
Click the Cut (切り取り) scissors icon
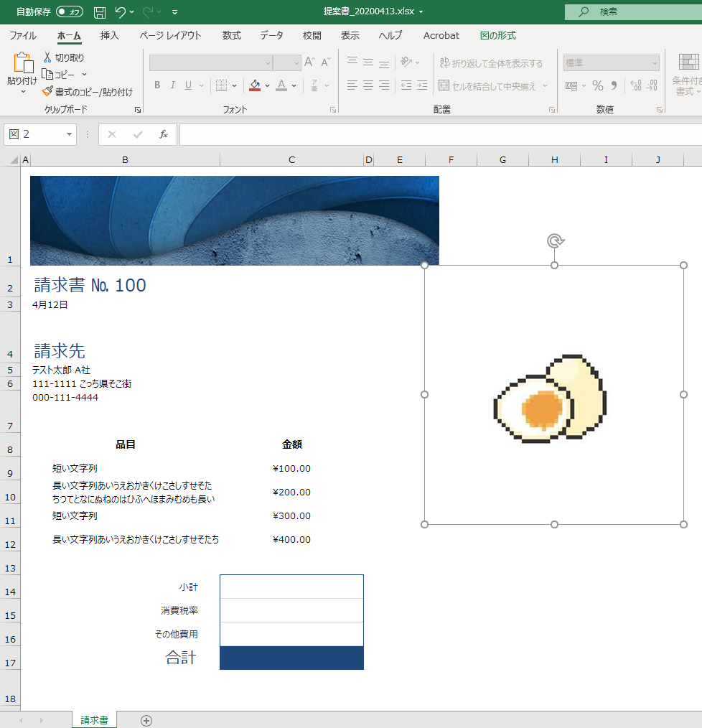pos(47,57)
